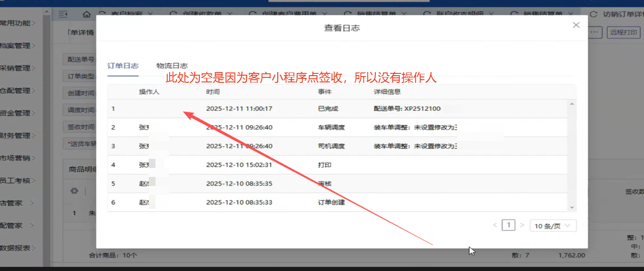Viewport: 644px width, 271px height.
Task: Select the 订单日志 tab
Action: tap(123, 66)
